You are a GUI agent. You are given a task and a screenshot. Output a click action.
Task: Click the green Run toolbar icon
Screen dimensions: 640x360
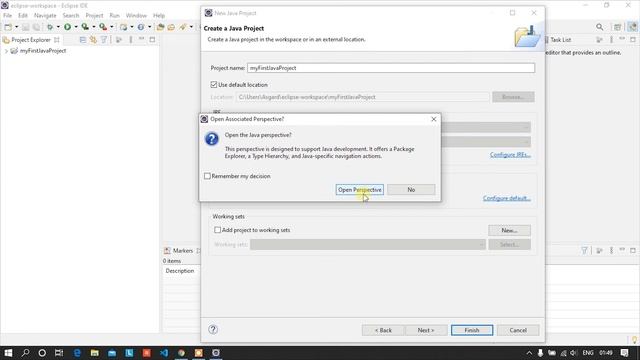coord(67,27)
